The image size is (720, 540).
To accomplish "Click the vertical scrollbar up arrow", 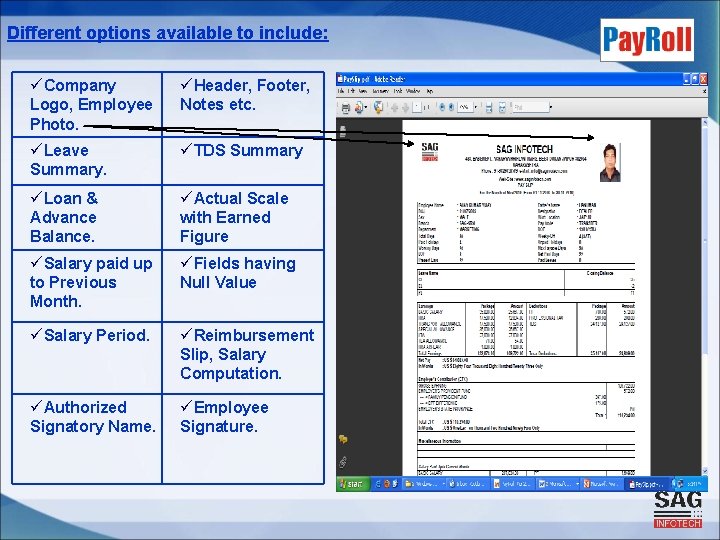I will (x=705, y=122).
